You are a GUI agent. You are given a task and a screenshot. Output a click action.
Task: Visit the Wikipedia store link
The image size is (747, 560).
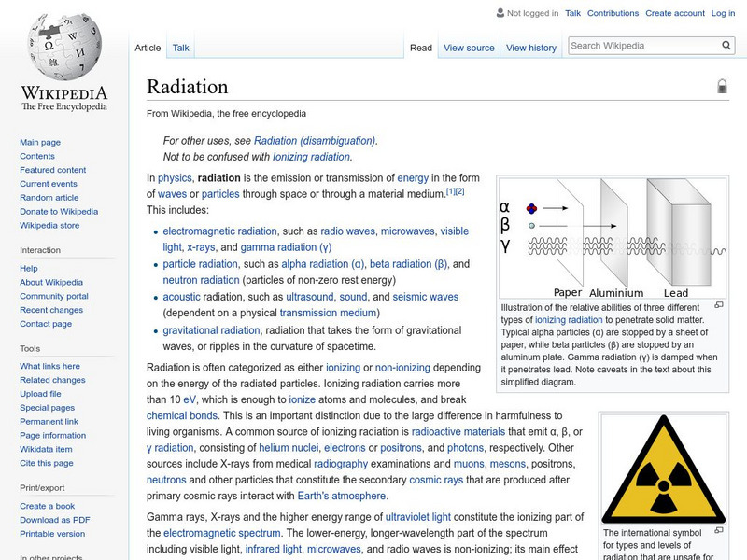(49, 225)
